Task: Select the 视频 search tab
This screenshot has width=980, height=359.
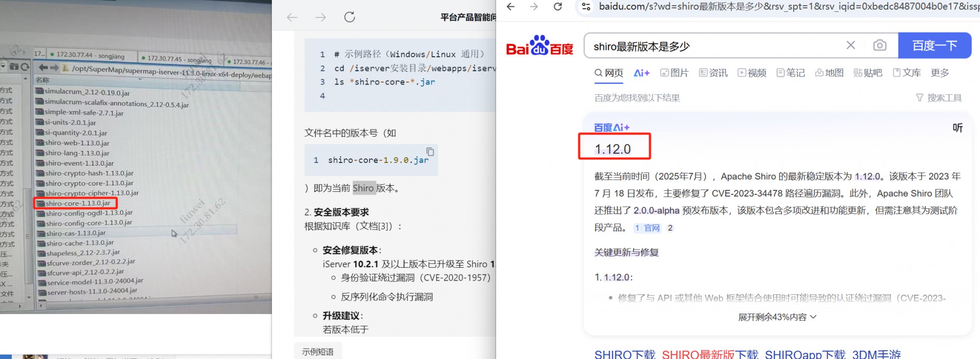Action: (x=752, y=73)
